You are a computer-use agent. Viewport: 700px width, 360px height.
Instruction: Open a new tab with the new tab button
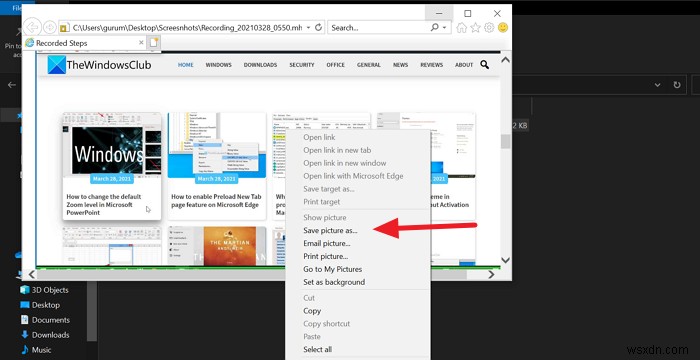click(x=154, y=42)
